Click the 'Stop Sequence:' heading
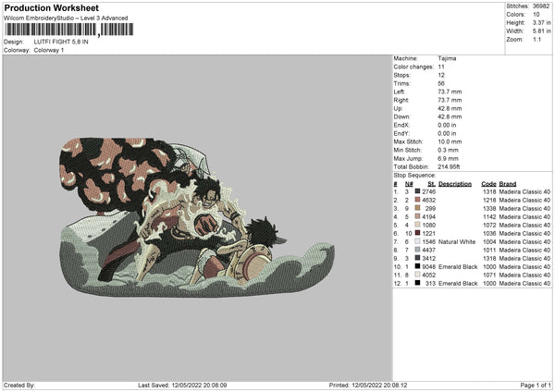The height and width of the screenshot is (392, 555). click(414, 175)
